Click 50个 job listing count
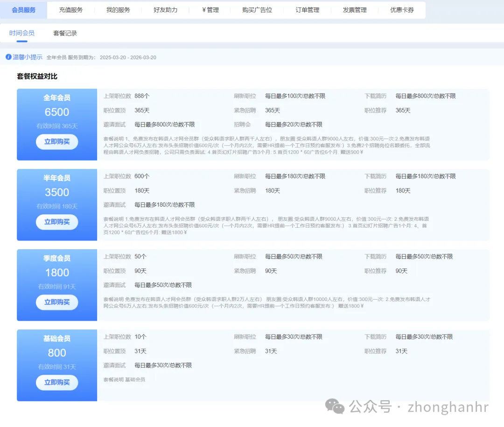 [140, 257]
